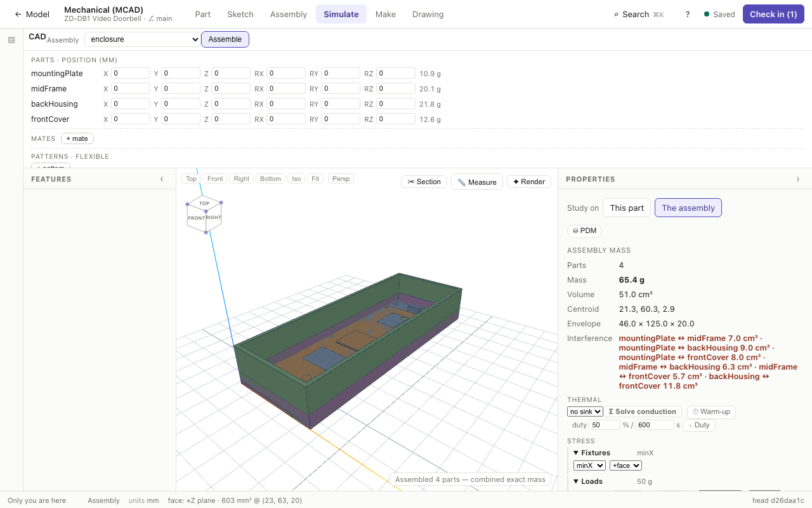Open the no sink dropdown
This screenshot has height=508, width=812.
(585, 411)
